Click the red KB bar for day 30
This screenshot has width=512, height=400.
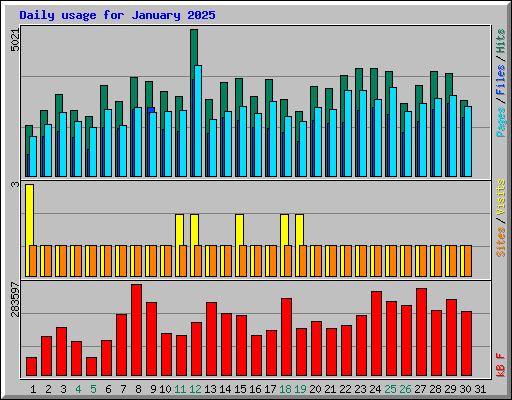[467, 344]
